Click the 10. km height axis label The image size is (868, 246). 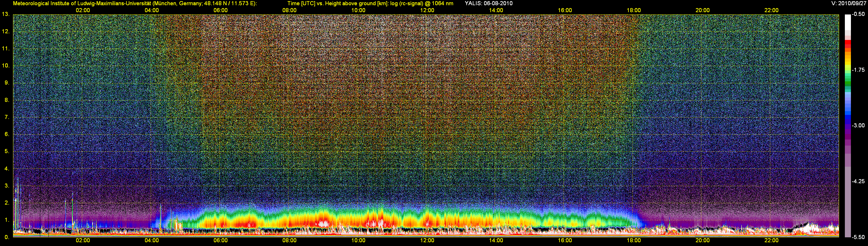point(5,65)
